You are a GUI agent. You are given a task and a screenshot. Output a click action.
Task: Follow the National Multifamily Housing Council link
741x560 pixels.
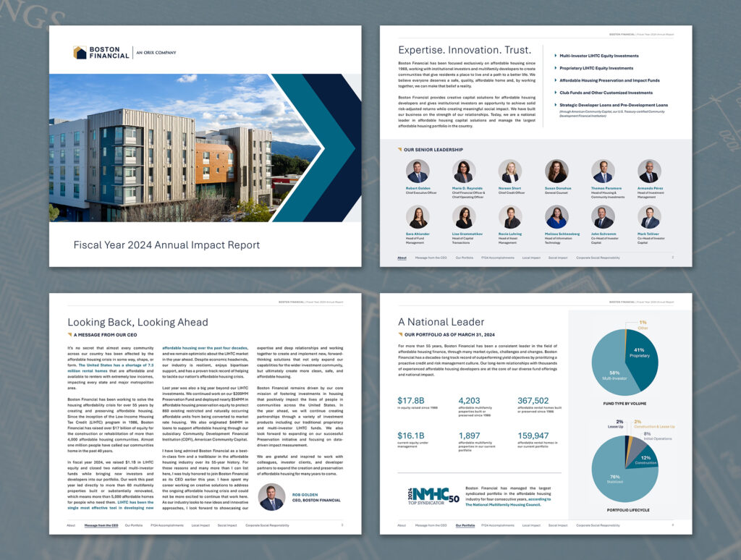[508, 502]
